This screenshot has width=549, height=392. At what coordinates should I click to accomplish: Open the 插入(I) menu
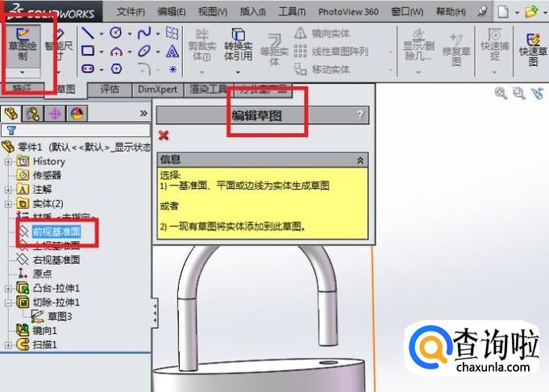click(252, 12)
